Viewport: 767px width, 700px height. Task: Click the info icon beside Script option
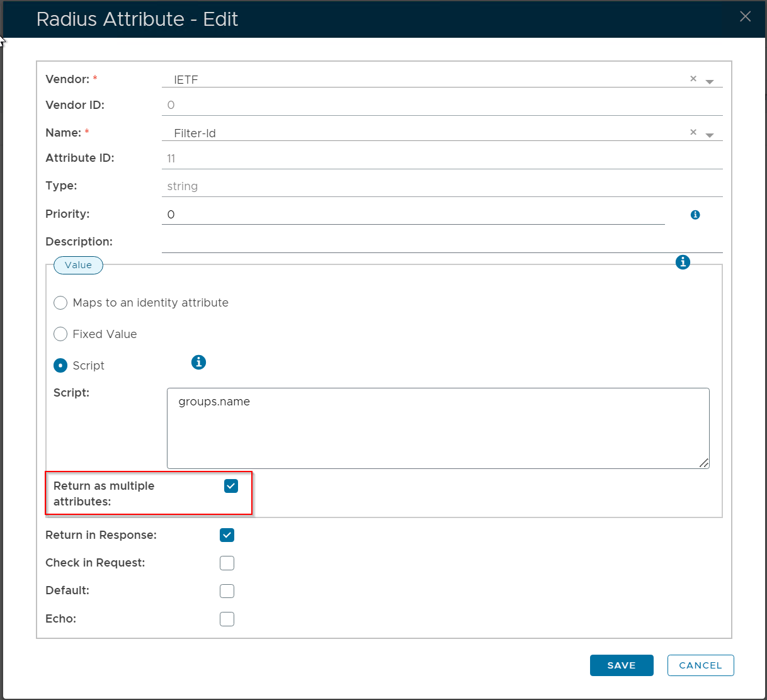coord(198,362)
